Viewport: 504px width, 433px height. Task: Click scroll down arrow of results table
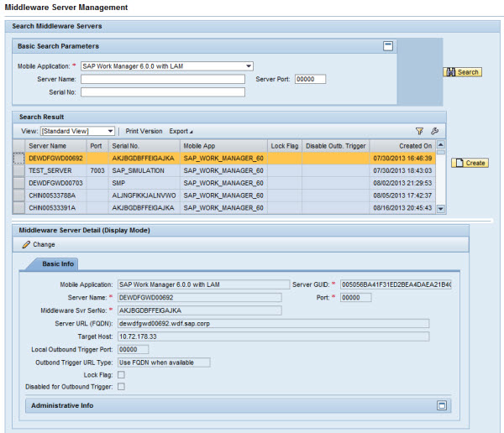(x=441, y=209)
